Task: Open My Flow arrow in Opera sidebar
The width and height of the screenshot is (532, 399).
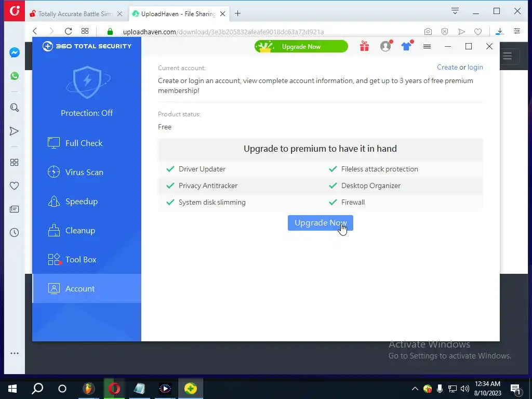Action: [x=14, y=131]
